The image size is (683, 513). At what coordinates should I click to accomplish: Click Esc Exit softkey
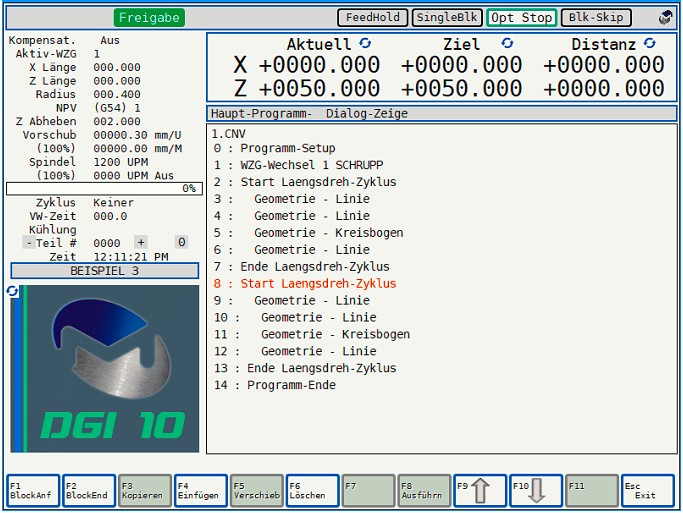[x=648, y=491]
